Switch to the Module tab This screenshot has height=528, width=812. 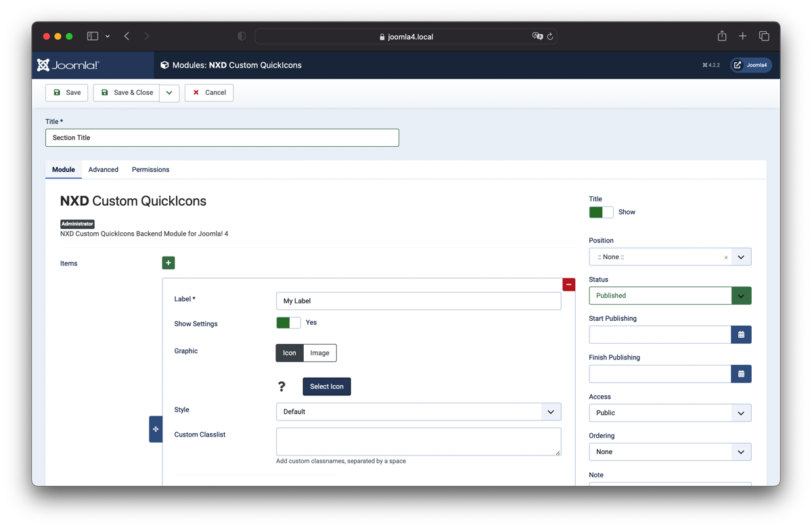[64, 170]
